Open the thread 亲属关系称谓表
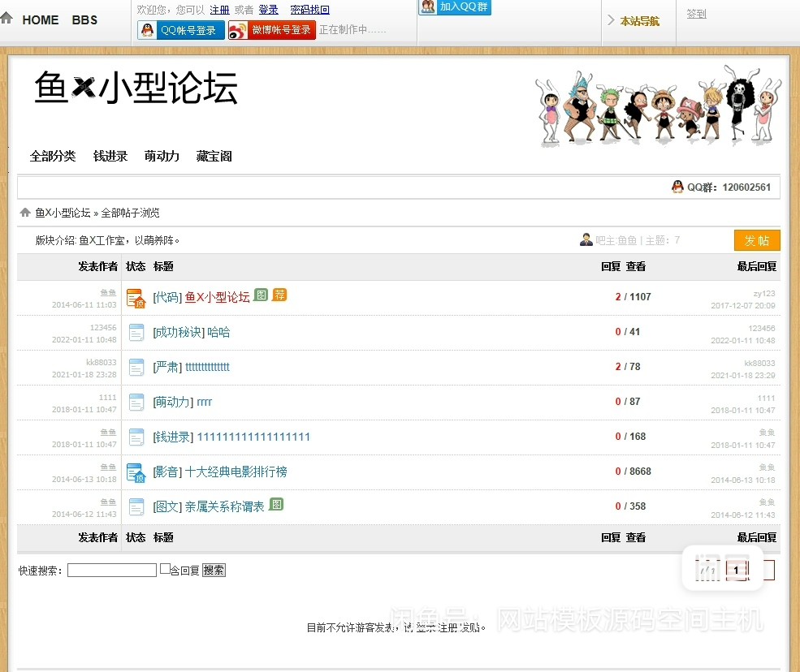800x672 pixels. tap(224, 506)
